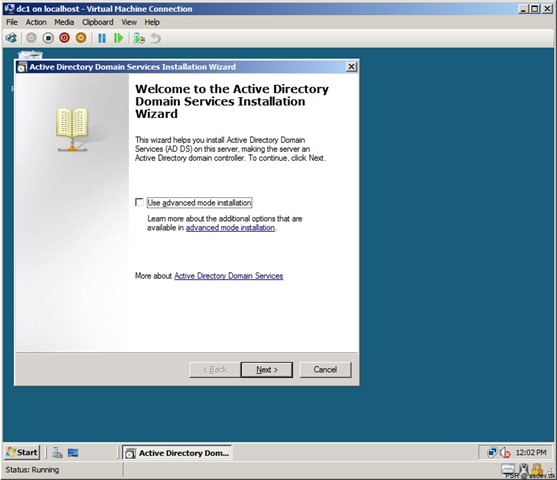Image resolution: width=557 pixels, height=480 pixels.
Task: Close the Installation Wizard dialog
Action: (351, 66)
